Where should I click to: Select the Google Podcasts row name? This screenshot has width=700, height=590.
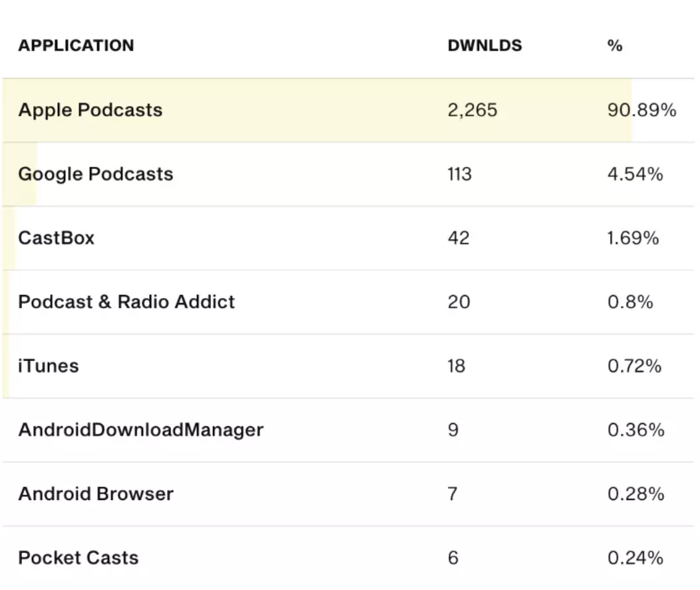pos(96,174)
